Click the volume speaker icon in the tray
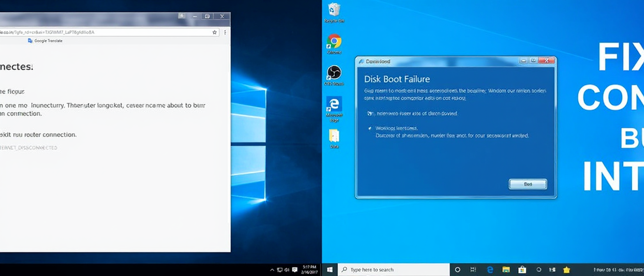The height and width of the screenshot is (276, 644). click(x=286, y=270)
